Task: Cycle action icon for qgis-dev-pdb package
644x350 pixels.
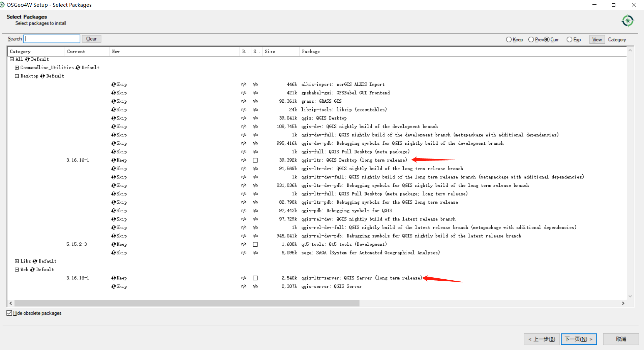Action: click(114, 143)
